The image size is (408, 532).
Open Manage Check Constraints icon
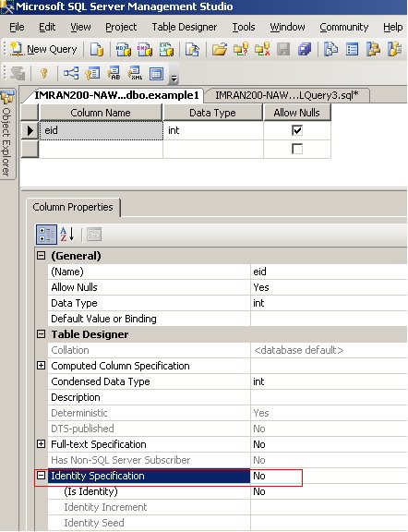pos(156,73)
